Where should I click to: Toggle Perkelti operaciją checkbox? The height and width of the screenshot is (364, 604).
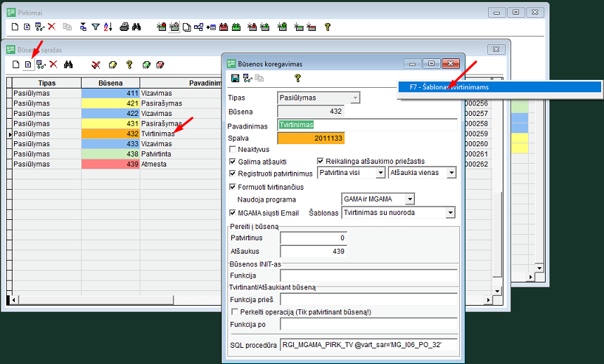click(x=234, y=311)
